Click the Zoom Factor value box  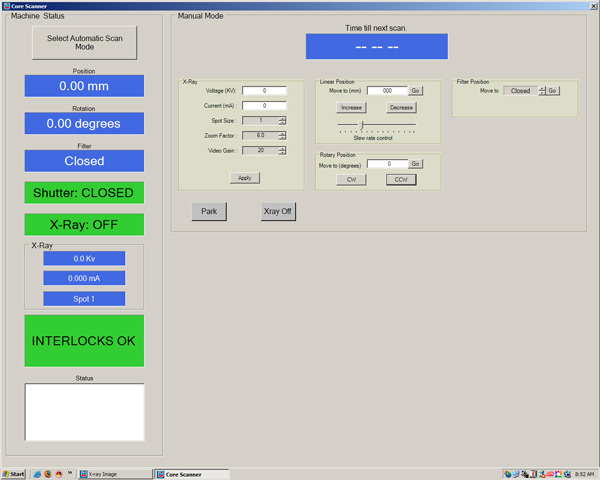pos(261,136)
